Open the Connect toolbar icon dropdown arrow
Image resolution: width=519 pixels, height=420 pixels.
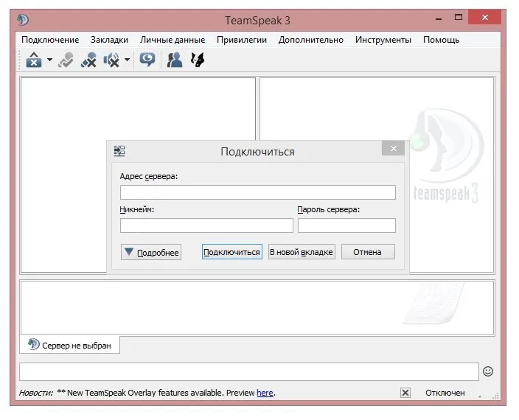[49, 60]
